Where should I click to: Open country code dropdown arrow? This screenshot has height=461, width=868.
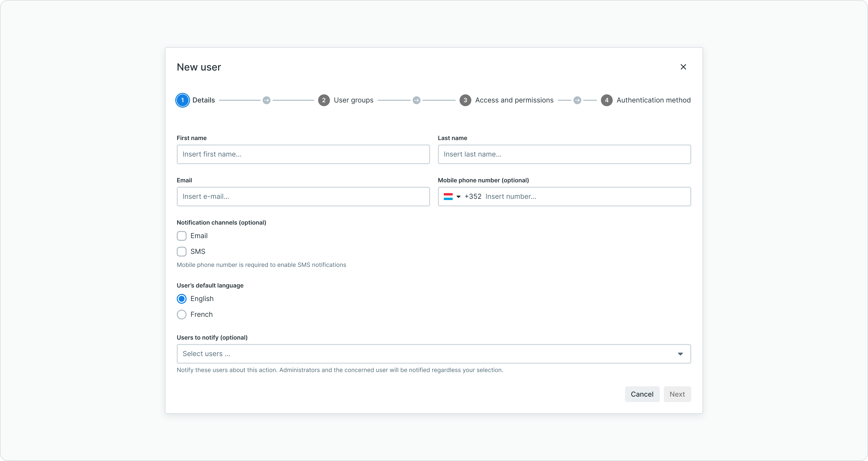(x=458, y=197)
